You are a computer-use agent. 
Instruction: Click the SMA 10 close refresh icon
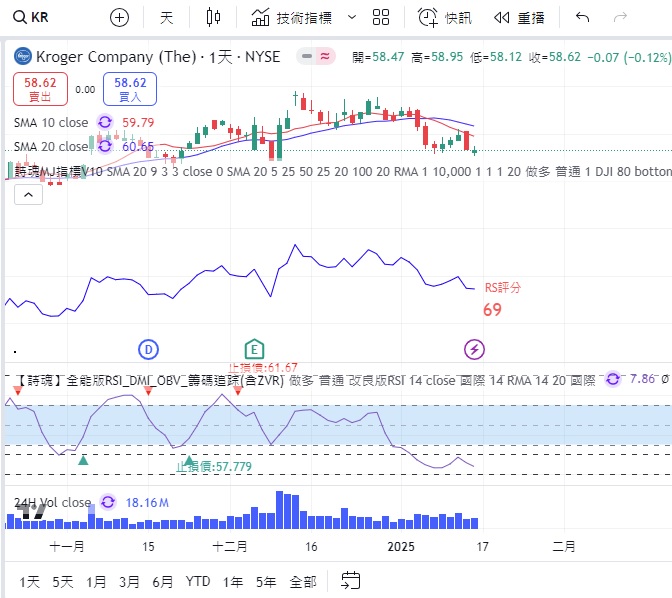[105, 122]
